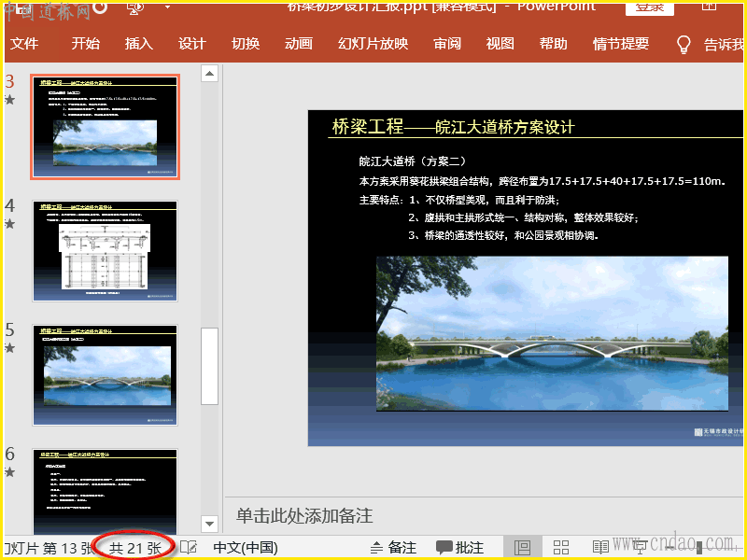
Task: Click the heading 皖江大道桥（方案二）
Action: [413, 161]
